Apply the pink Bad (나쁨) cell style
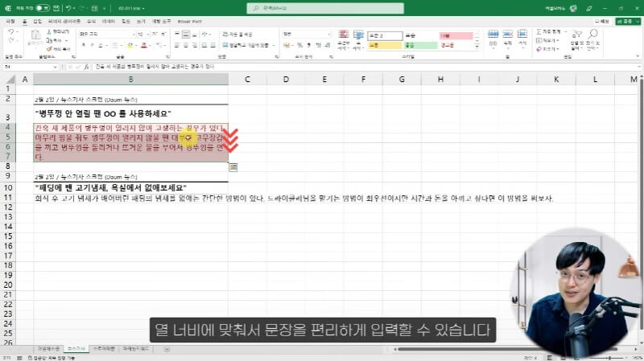Viewport: 644px width, 361px height. pos(456,35)
